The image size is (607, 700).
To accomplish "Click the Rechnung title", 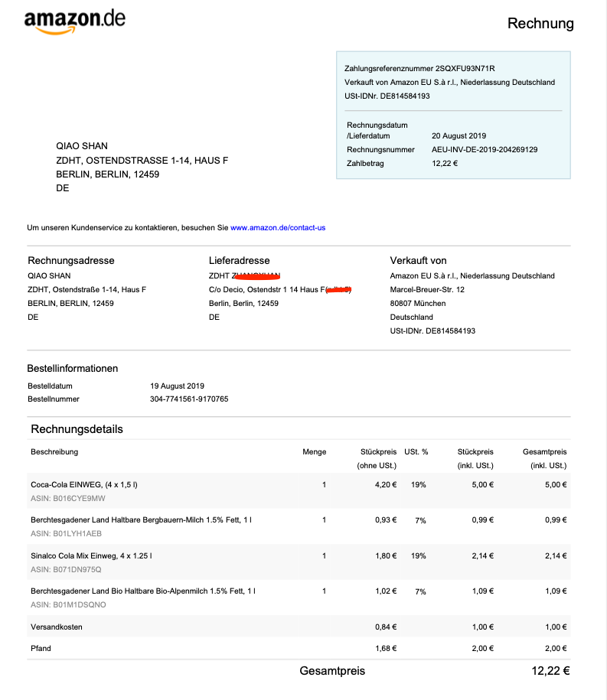I will 540,23.
